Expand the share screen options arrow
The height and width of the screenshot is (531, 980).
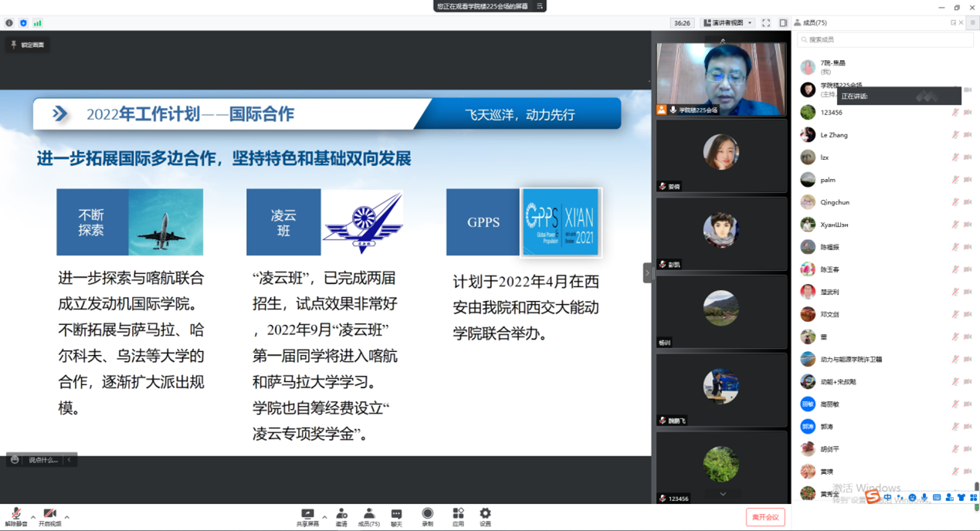324,517
